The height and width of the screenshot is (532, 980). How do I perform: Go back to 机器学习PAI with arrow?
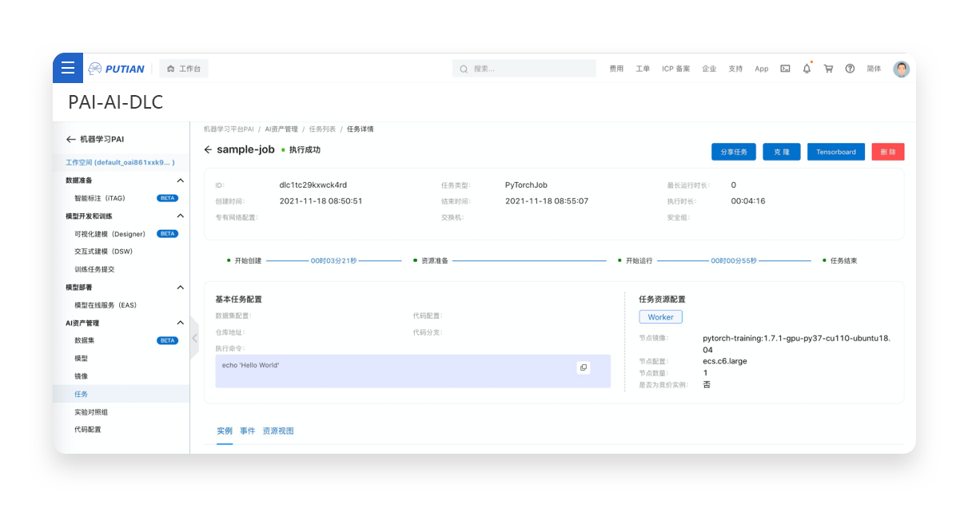pyautogui.click(x=71, y=139)
